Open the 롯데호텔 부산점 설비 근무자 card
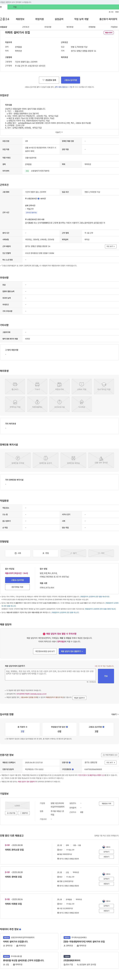119x980 pixels. (x=29, y=960)
